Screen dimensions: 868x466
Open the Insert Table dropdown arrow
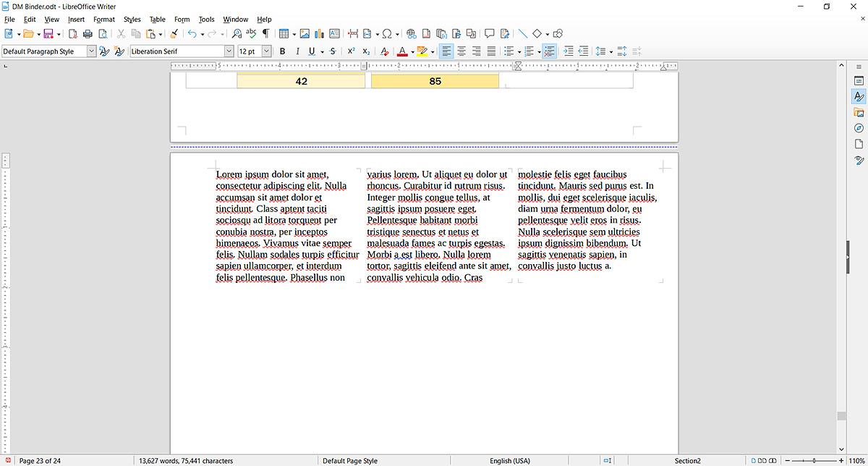294,33
